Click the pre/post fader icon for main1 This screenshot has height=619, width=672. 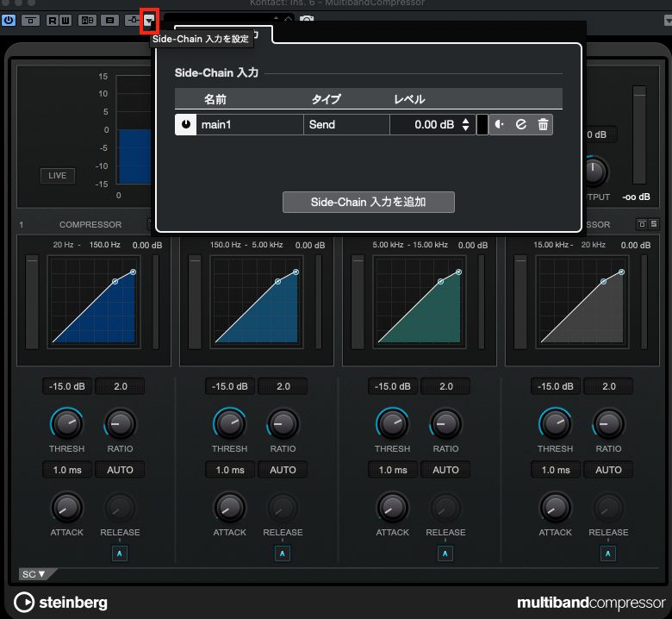pos(500,124)
